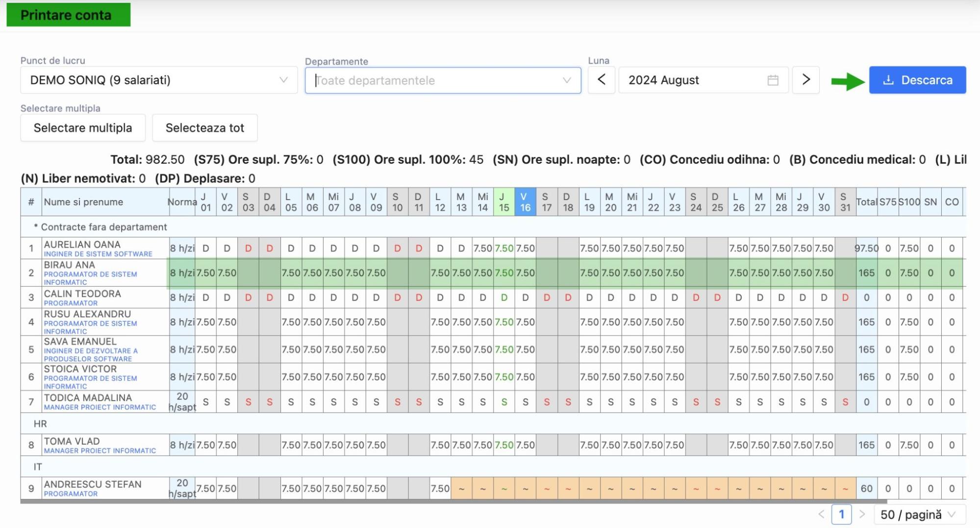Image resolution: width=980 pixels, height=528 pixels.
Task: Open Toate departamentele dropdown
Action: 443,80
